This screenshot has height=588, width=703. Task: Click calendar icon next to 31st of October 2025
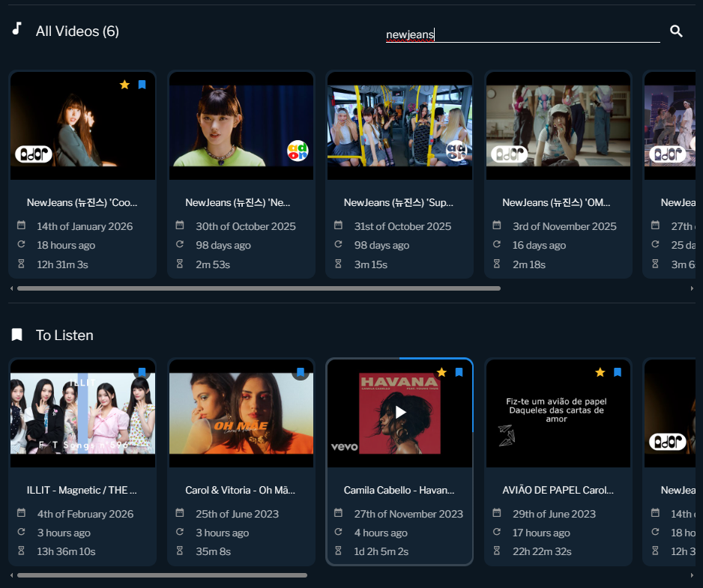pyautogui.click(x=339, y=225)
